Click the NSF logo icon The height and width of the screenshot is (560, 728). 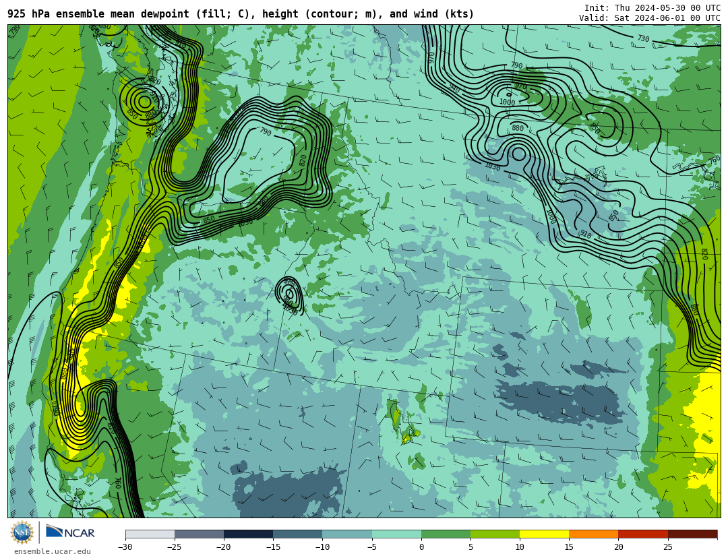tap(22, 532)
